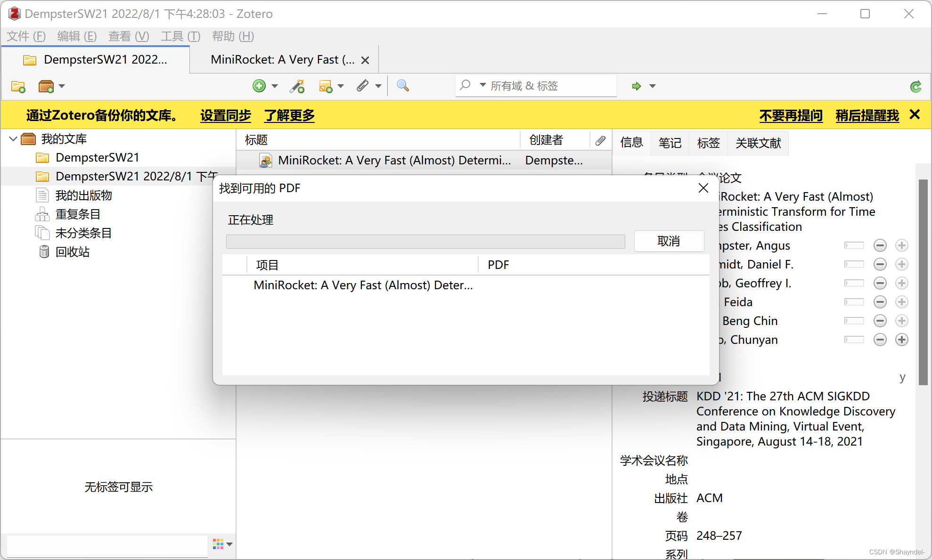Open the 工具 (T) menu
The image size is (932, 560).
[180, 36]
